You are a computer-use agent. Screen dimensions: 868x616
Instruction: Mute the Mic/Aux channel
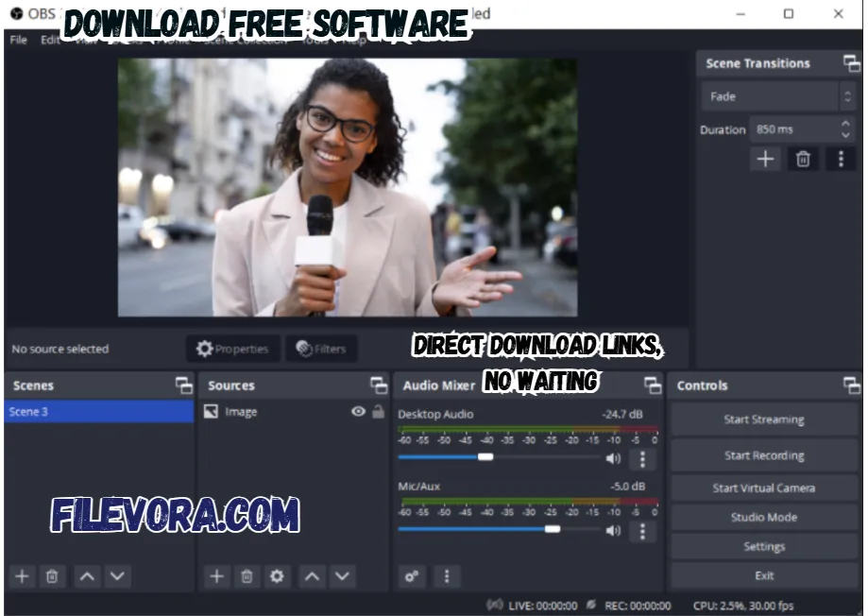pos(615,530)
